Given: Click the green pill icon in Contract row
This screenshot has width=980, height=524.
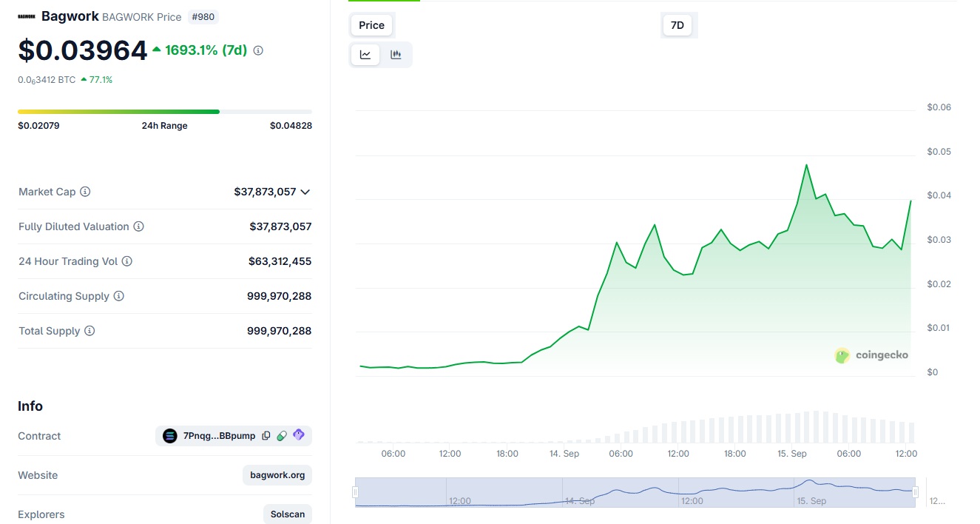Looking at the screenshot, I should [282, 436].
